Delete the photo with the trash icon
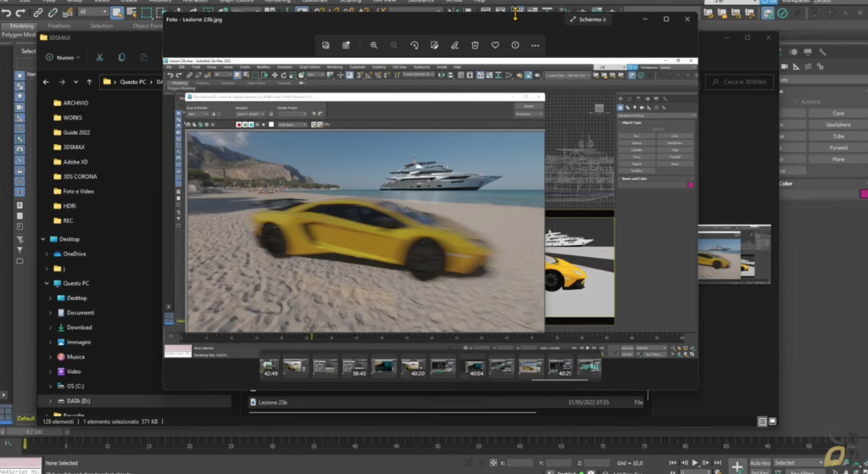Image resolution: width=868 pixels, height=474 pixels. point(475,46)
